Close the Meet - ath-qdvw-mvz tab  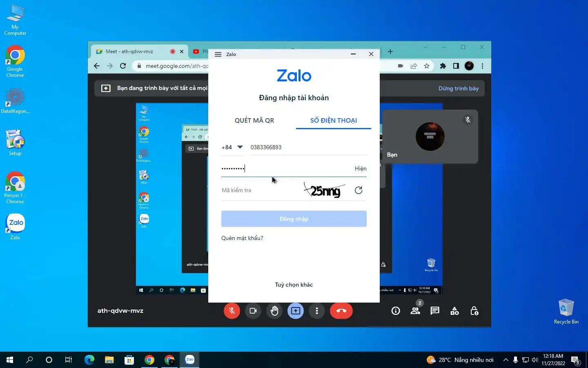tap(182, 52)
